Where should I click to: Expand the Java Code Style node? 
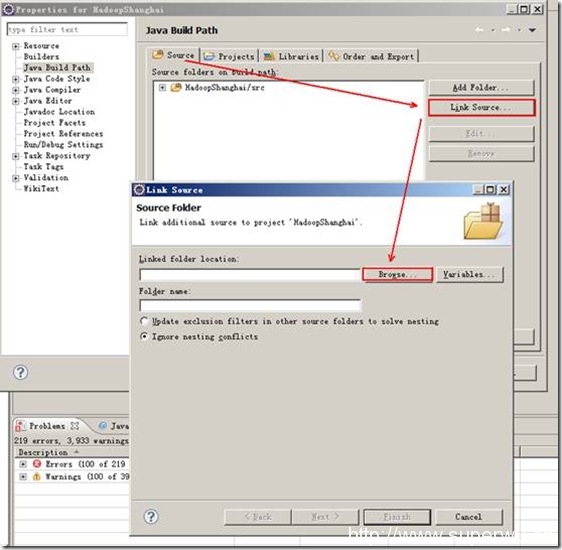pos(15,79)
